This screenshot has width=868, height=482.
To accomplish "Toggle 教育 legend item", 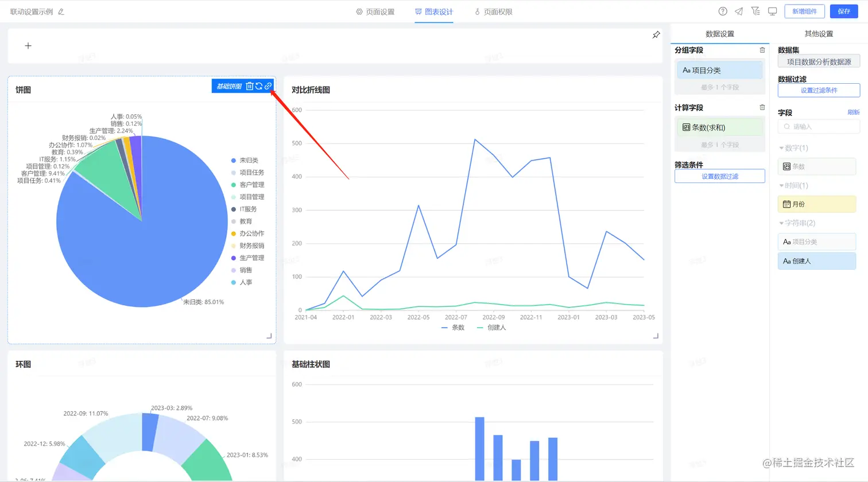I will (x=242, y=221).
